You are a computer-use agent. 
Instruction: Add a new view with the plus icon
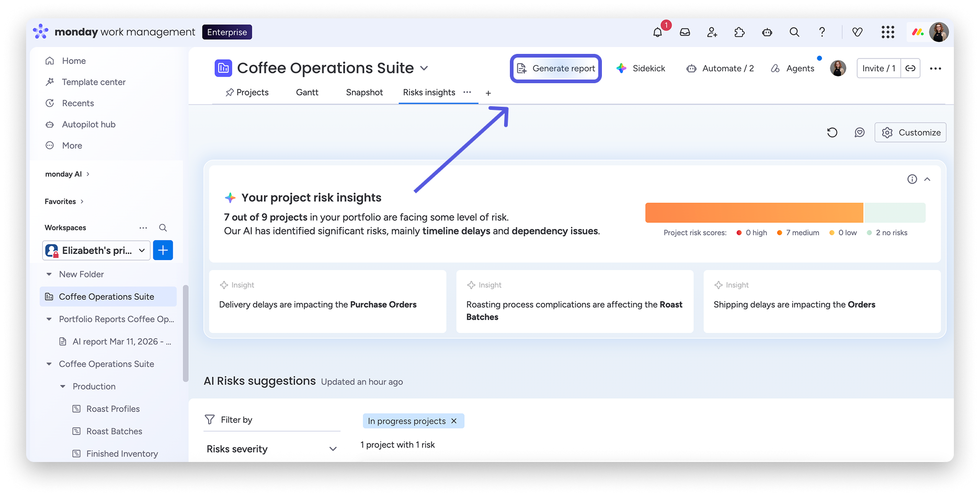(x=488, y=93)
